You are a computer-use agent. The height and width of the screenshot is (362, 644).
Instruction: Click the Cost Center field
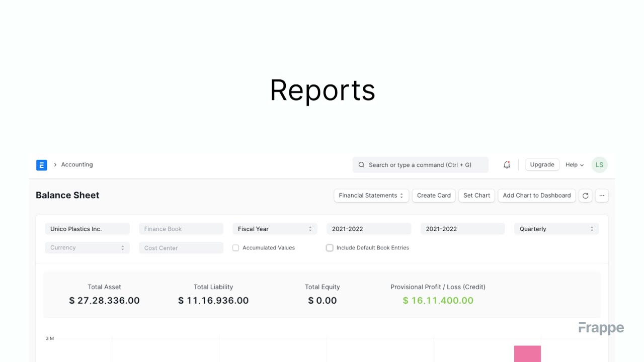pyautogui.click(x=181, y=248)
